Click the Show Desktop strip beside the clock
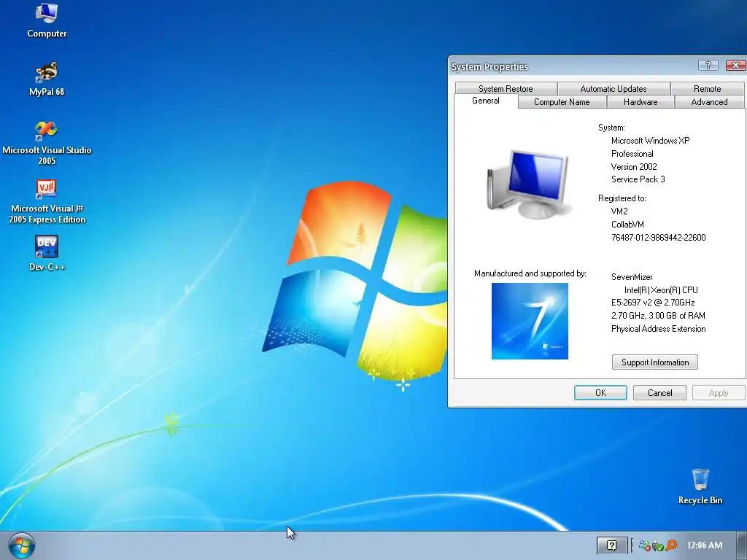 tap(741, 545)
